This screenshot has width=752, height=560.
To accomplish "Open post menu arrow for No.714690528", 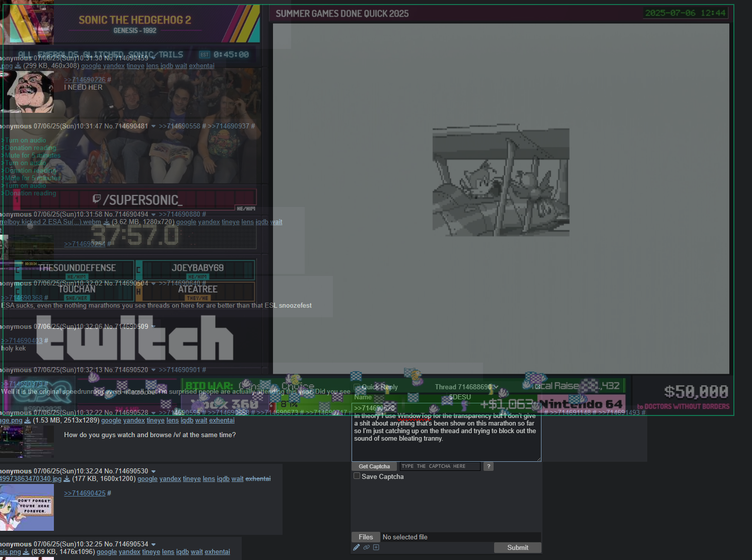I will tap(154, 413).
